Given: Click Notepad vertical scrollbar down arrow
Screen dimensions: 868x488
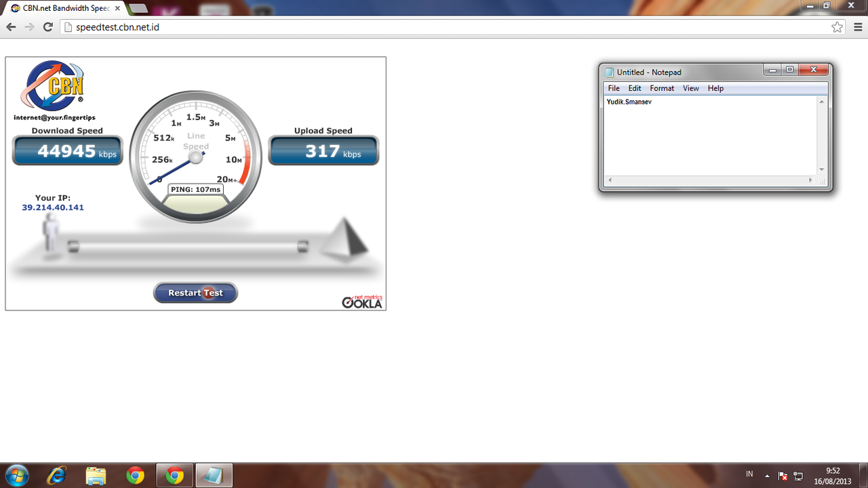Looking at the screenshot, I should pos(822,169).
